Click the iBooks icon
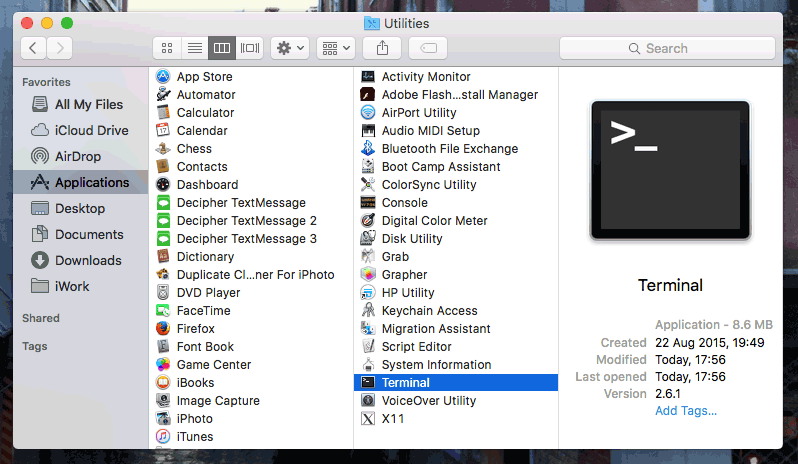This screenshot has height=464, width=798. coord(163,383)
